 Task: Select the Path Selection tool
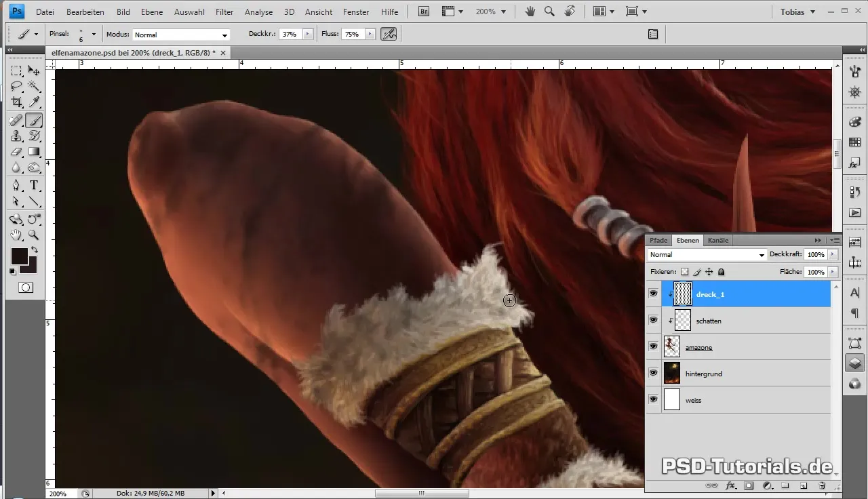[16, 201]
